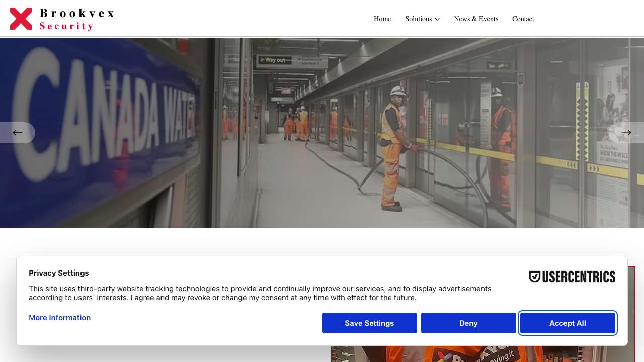Switch to the News & Events page
The height and width of the screenshot is (362, 644).
click(476, 19)
